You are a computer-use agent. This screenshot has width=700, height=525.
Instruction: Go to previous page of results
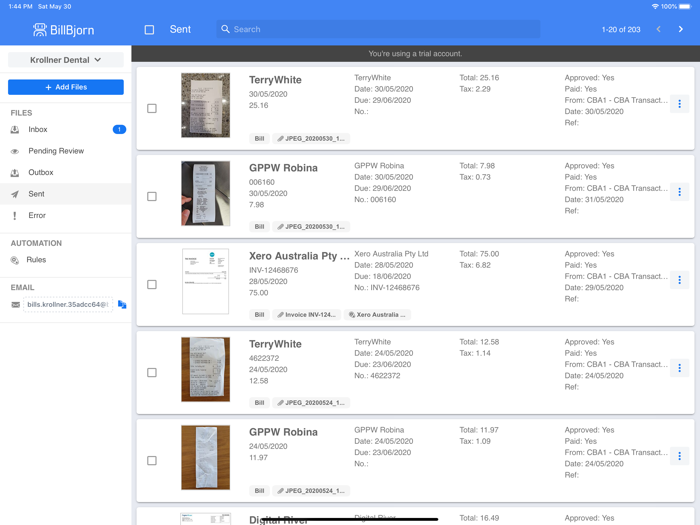658,29
